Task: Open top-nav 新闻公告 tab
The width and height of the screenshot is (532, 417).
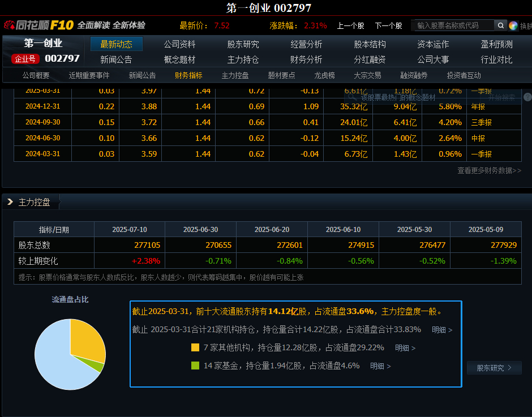Action: pyautogui.click(x=116, y=60)
